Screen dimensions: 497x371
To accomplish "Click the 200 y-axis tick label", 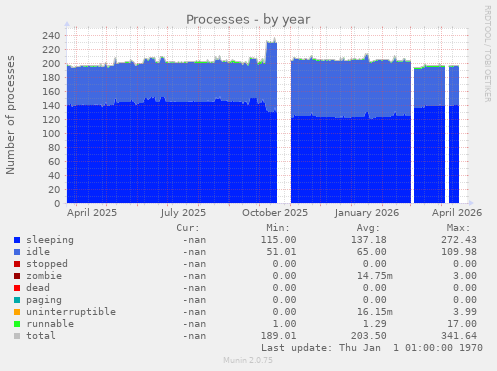I will 51,63.
